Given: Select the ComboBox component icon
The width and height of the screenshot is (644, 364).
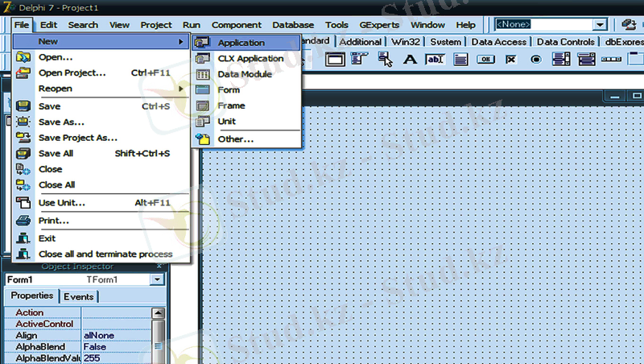Looking at the screenshot, I should (586, 59).
